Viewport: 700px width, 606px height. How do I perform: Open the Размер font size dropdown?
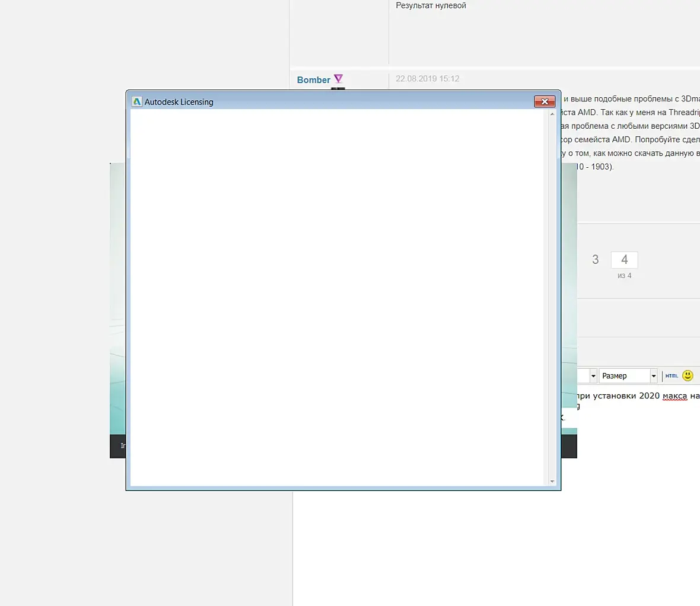628,376
